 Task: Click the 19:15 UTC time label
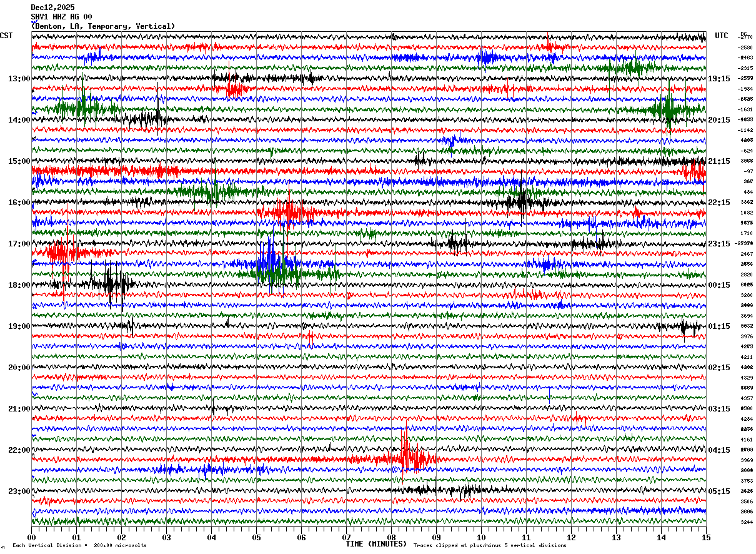[719, 79]
